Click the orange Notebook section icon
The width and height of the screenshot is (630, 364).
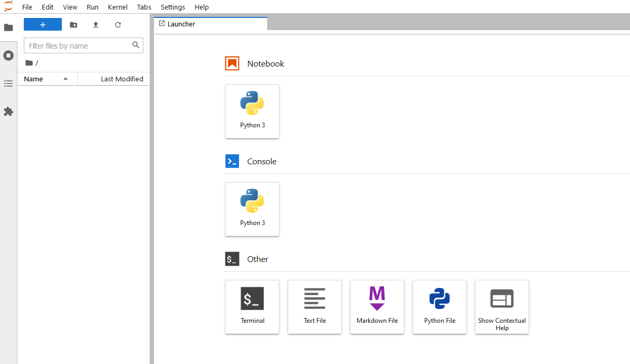232,63
